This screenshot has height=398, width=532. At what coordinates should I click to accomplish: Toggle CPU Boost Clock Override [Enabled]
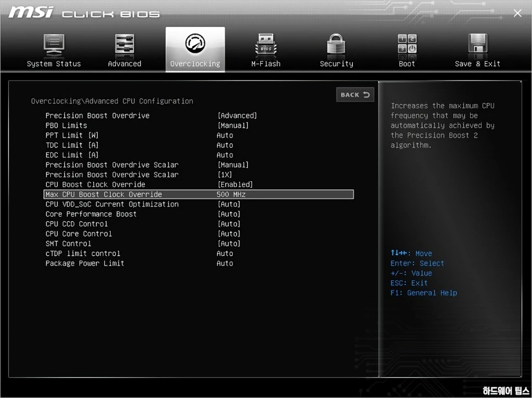click(x=235, y=184)
